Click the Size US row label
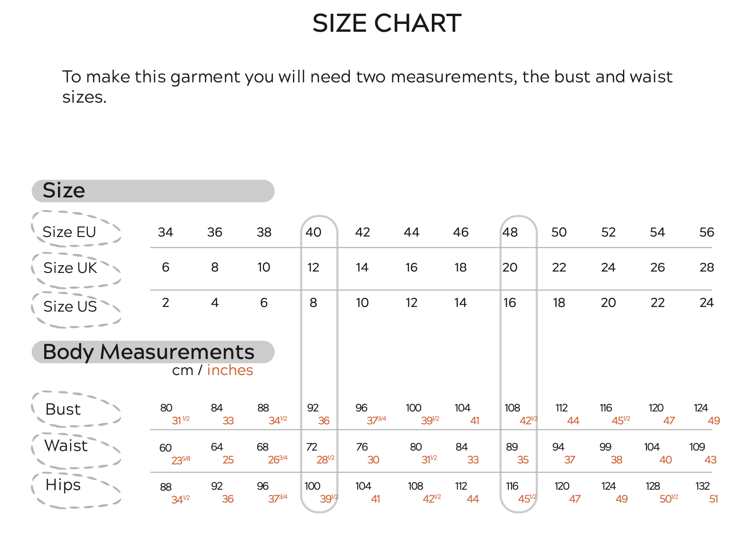 pos(70,307)
